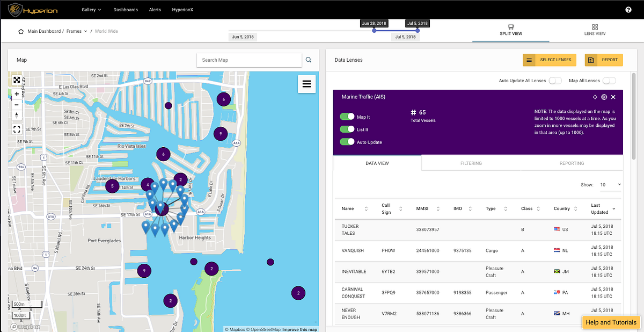Disable the List It toggle

(348, 129)
